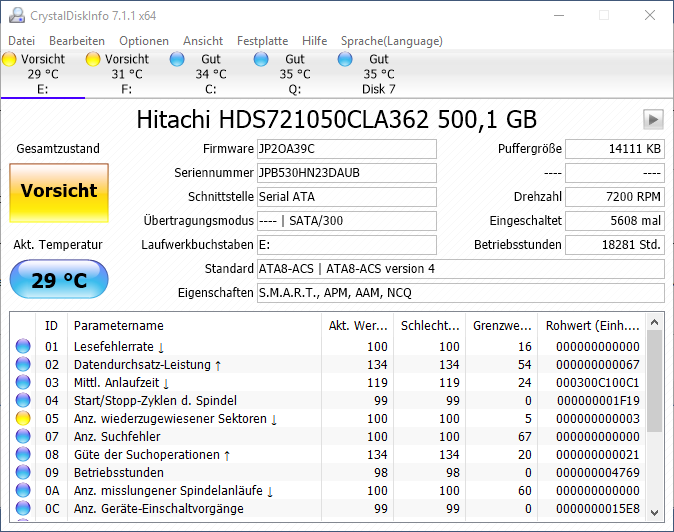Viewport: 674px width, 532px height.
Task: Select the E: drive tab
Action: pos(43,74)
